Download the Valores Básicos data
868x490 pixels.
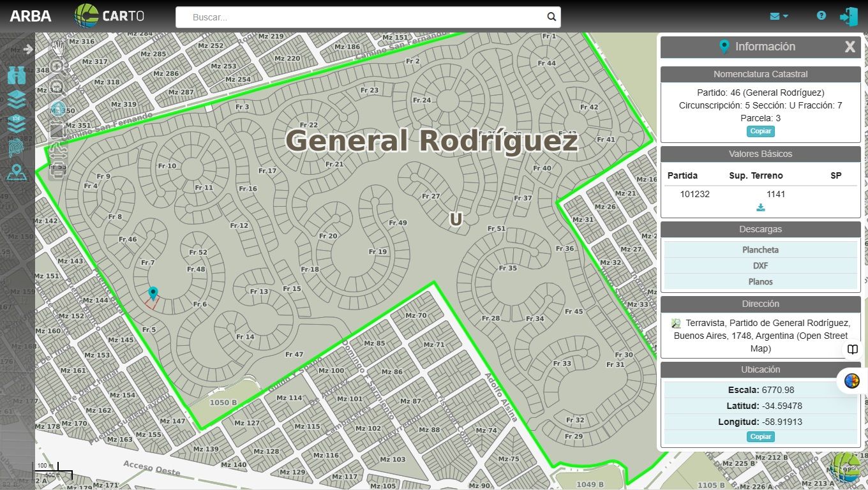tap(760, 207)
